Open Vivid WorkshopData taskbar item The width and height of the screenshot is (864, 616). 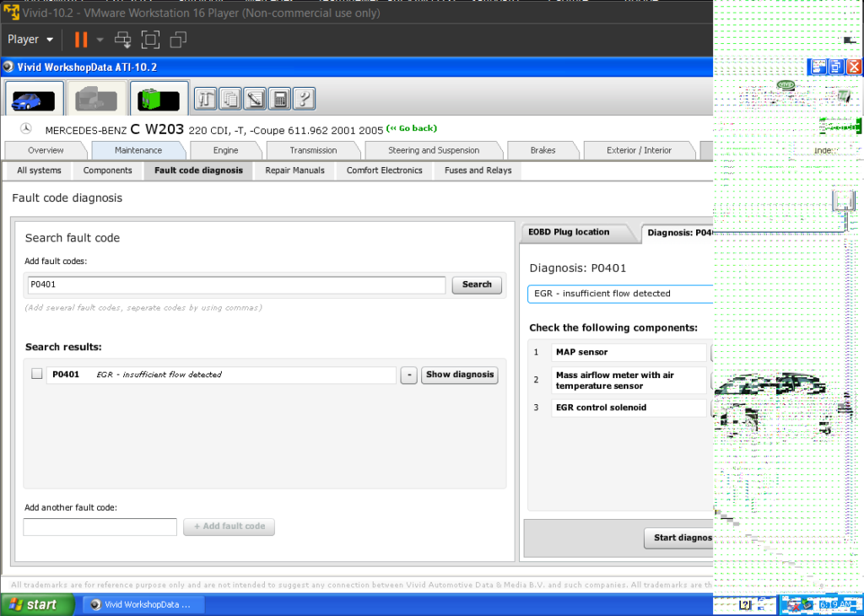tap(143, 604)
